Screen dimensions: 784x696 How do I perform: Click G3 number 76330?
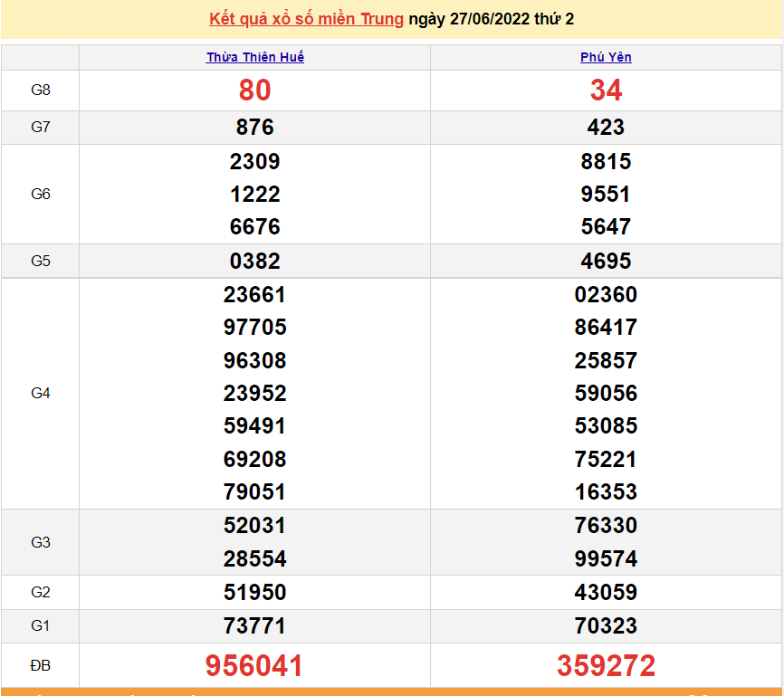(x=606, y=526)
